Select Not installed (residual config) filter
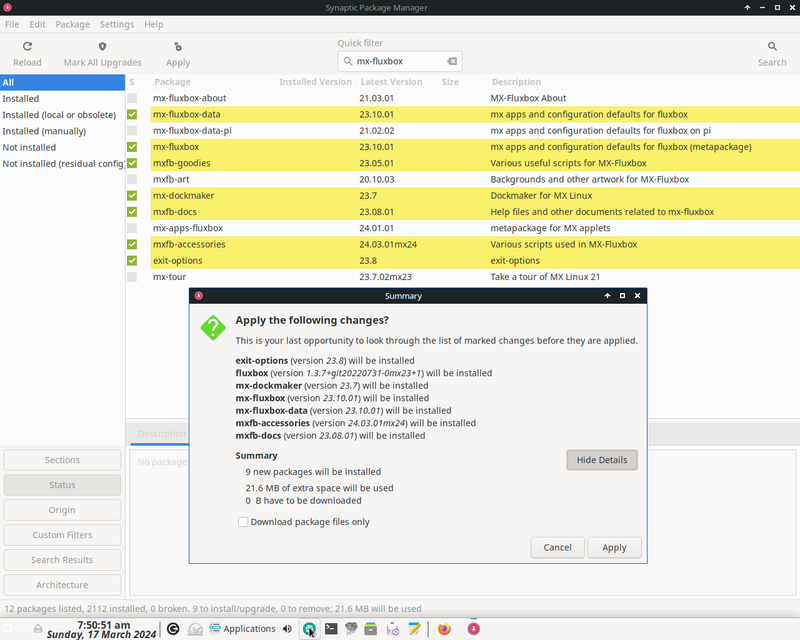Viewport: 800px width, 640px height. tap(62, 164)
